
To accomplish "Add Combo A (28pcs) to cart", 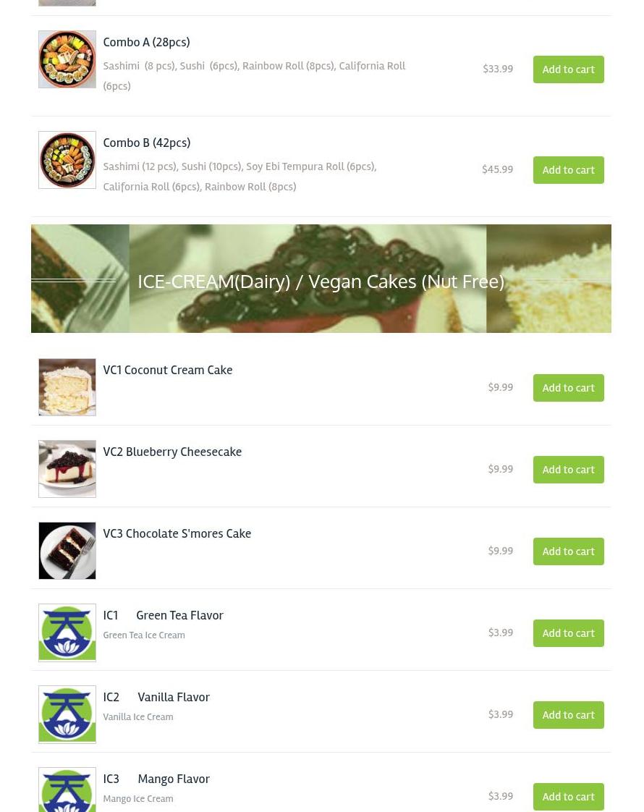I will 569,69.
